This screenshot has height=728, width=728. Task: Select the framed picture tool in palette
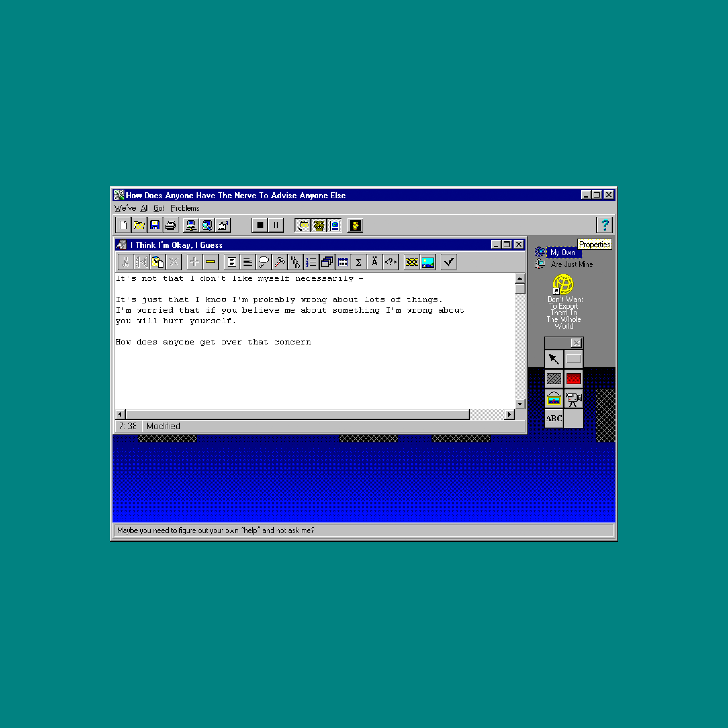(x=554, y=399)
